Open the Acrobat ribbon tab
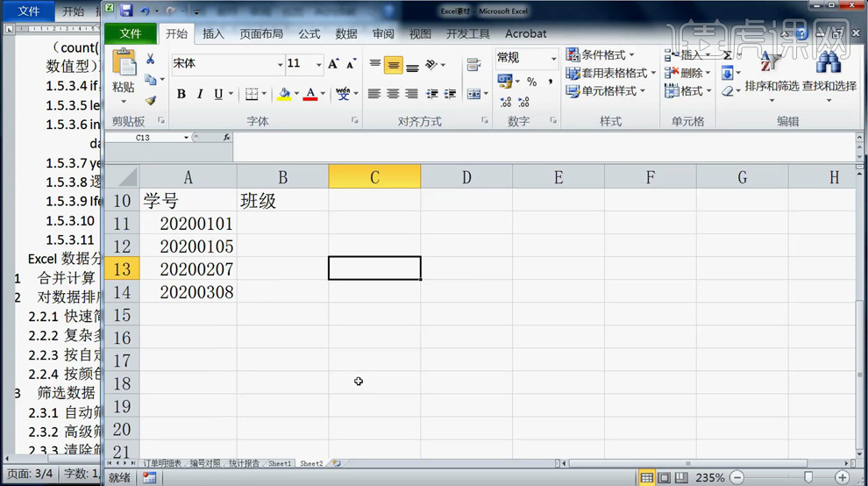This screenshot has height=486, width=868. point(525,34)
